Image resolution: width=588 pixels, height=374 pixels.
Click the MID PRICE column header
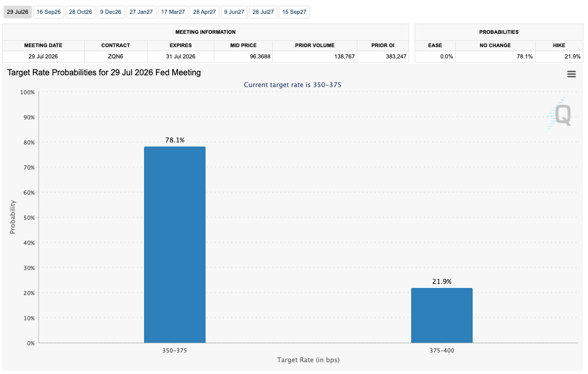click(x=244, y=46)
